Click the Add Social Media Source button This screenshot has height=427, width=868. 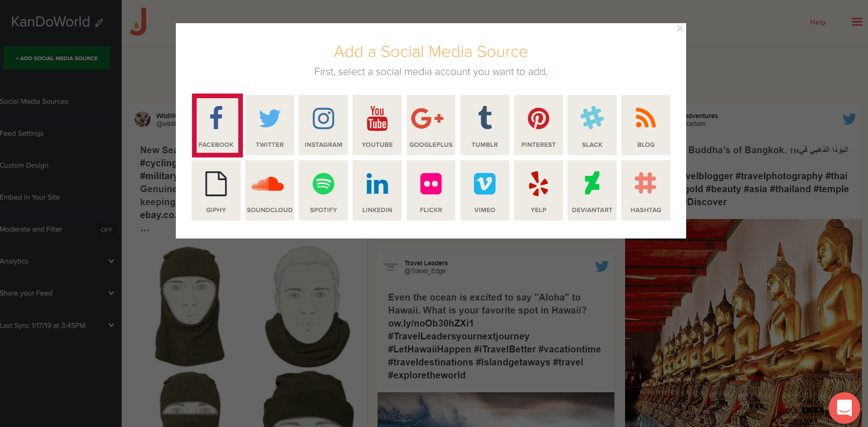tap(56, 58)
